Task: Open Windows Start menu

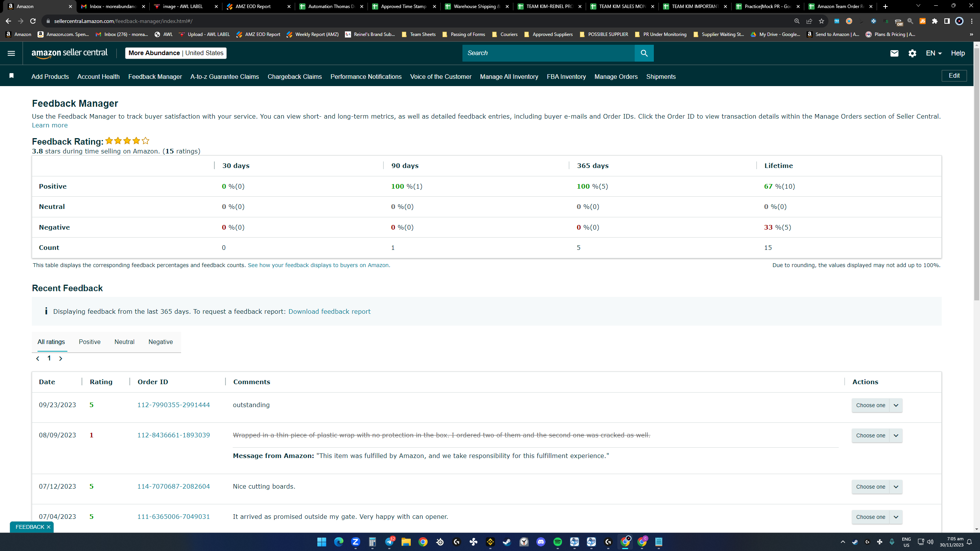Action: [x=322, y=542]
